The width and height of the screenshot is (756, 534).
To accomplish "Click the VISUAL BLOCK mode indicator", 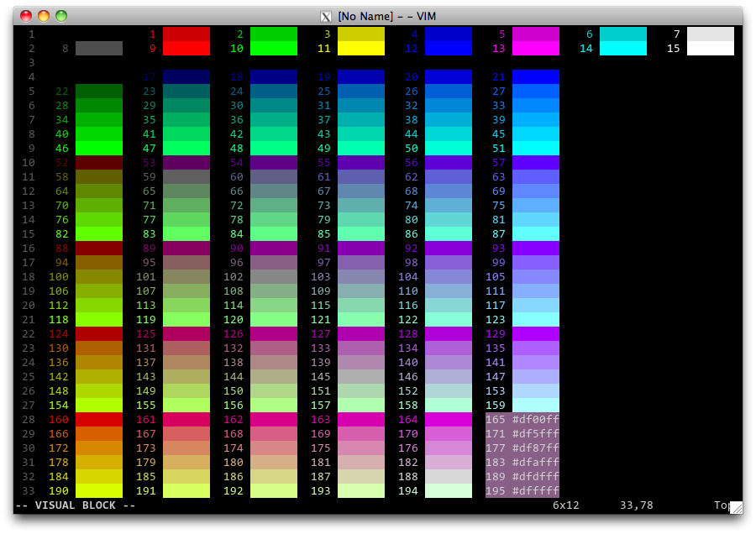I will (x=76, y=505).
